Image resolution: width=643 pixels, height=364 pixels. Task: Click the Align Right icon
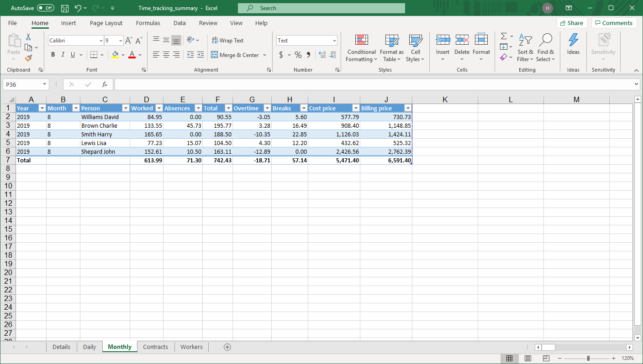click(176, 55)
